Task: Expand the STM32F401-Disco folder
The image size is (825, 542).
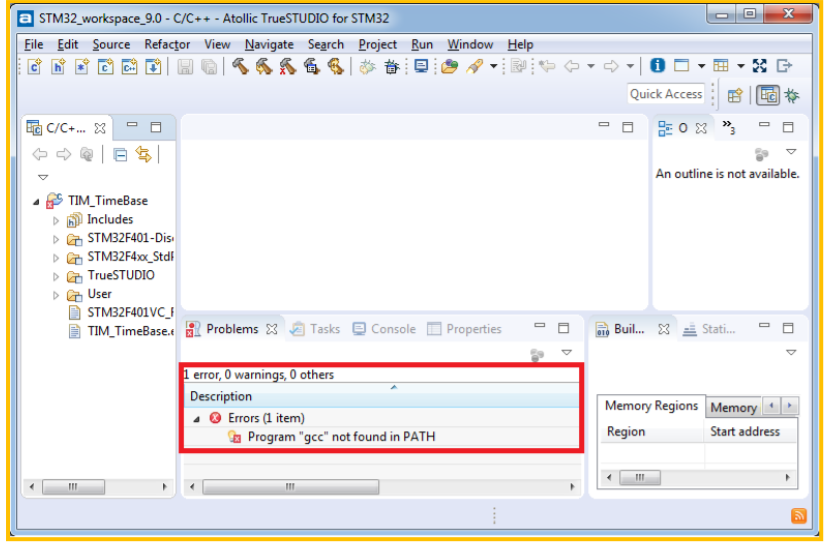Action: (56, 239)
